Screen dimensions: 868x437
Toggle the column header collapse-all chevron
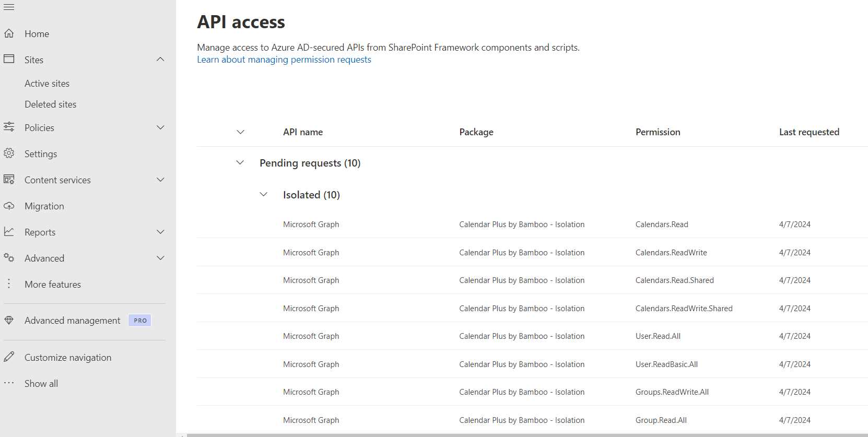[240, 132]
